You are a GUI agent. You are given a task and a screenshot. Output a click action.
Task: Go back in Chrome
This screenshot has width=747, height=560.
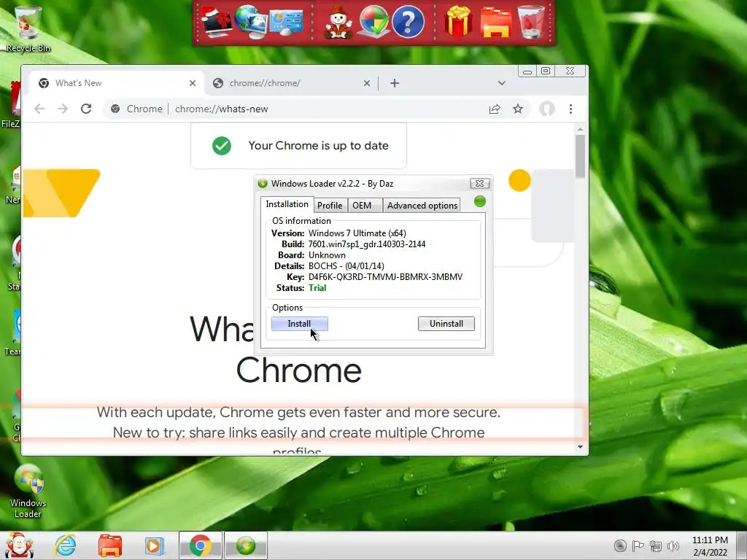(39, 109)
